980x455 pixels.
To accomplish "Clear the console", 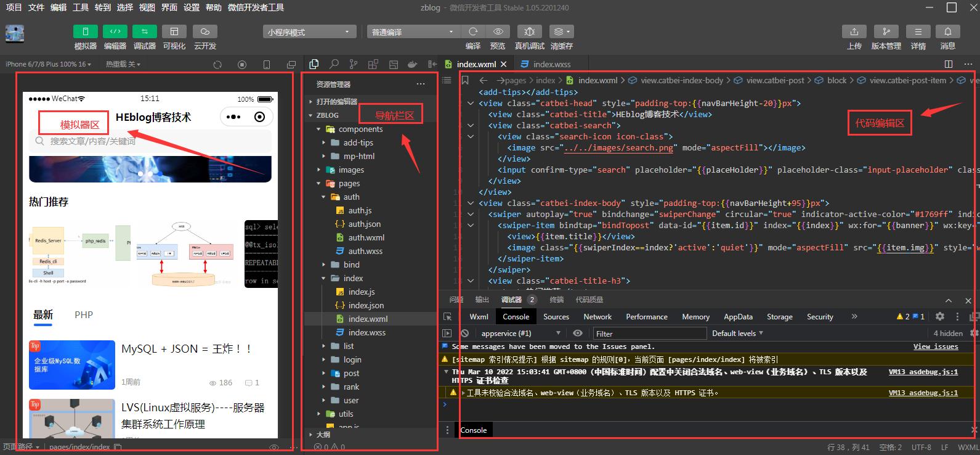I will (x=464, y=334).
